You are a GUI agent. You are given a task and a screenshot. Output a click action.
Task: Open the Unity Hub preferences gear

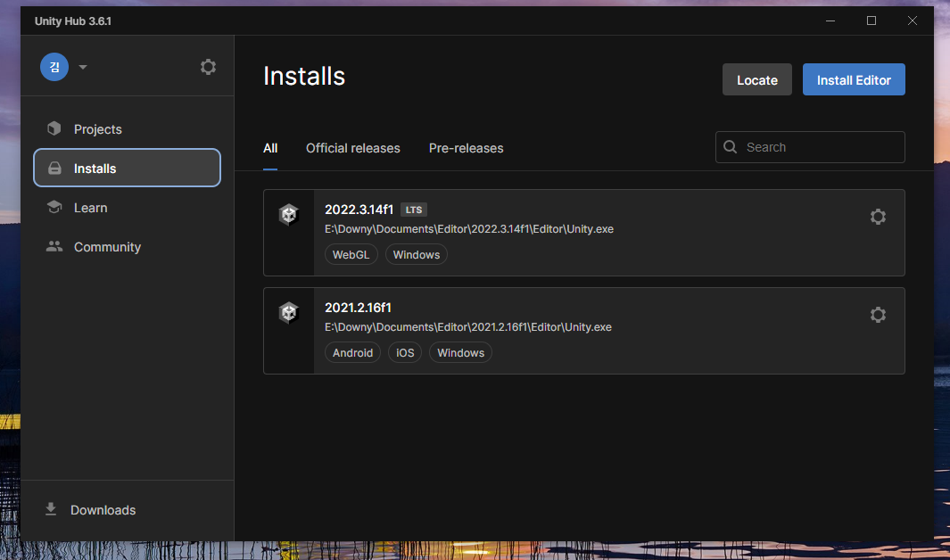coord(208,67)
